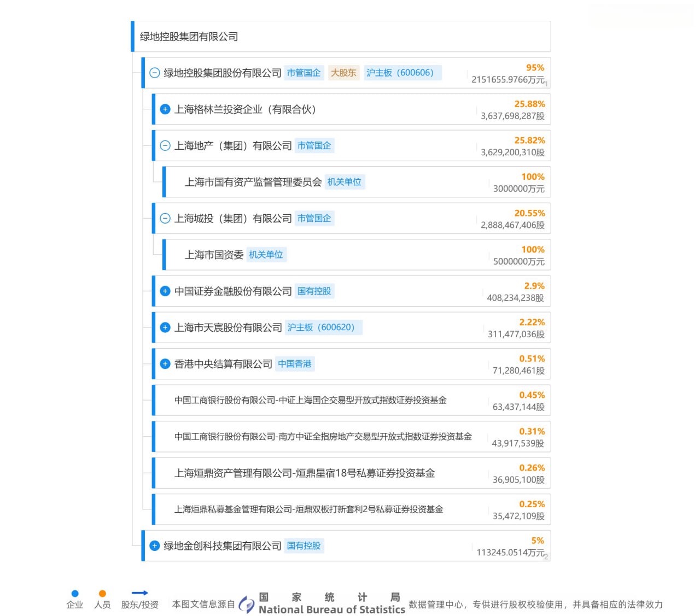Open root company 绿地控股集团有限公司

[189, 37]
